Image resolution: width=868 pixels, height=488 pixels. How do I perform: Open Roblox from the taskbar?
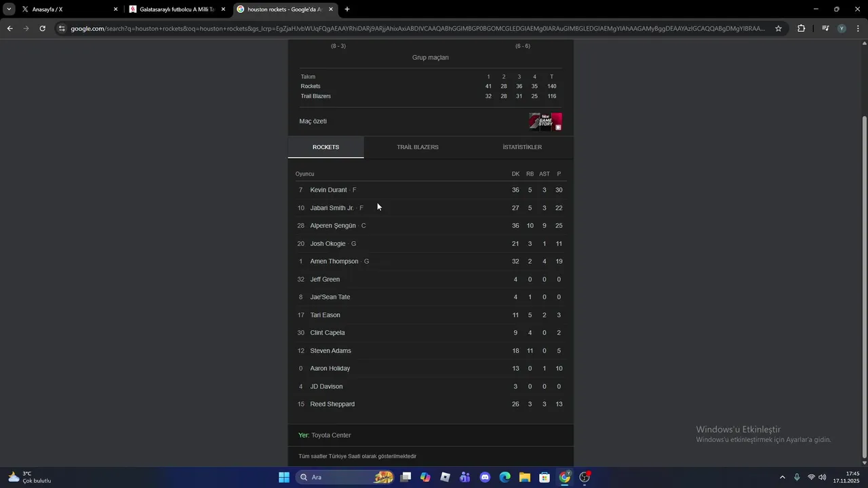445,477
